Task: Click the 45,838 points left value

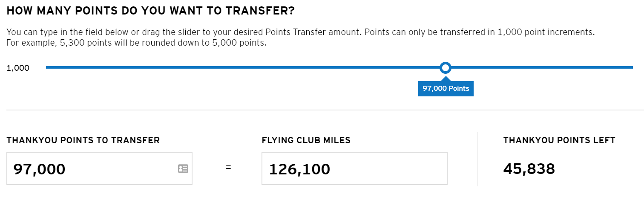Action: 529,169
